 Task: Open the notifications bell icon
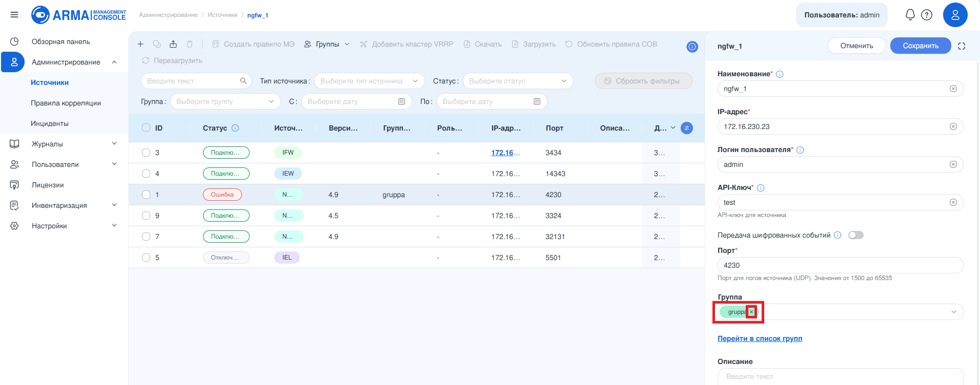pyautogui.click(x=910, y=15)
